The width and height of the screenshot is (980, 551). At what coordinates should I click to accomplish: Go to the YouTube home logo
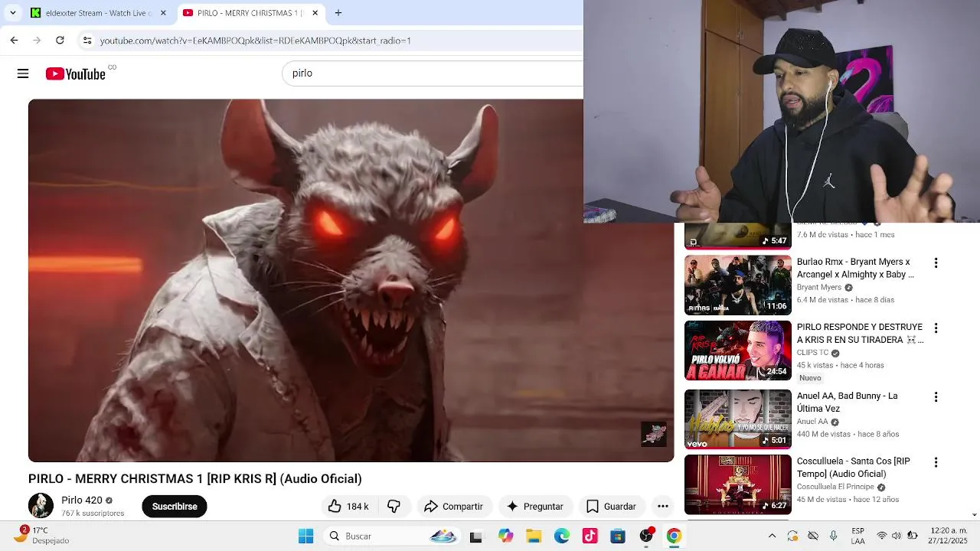click(x=75, y=73)
